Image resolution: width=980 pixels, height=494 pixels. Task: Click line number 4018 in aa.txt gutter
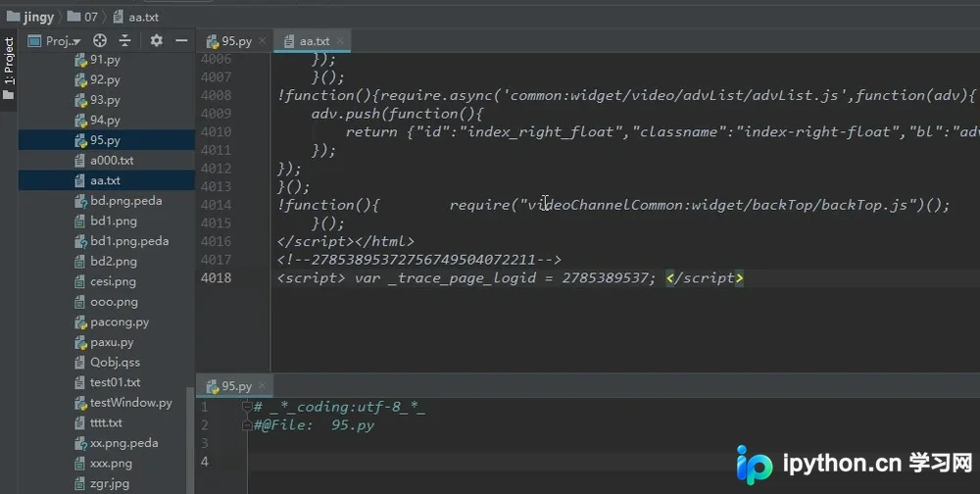(216, 277)
